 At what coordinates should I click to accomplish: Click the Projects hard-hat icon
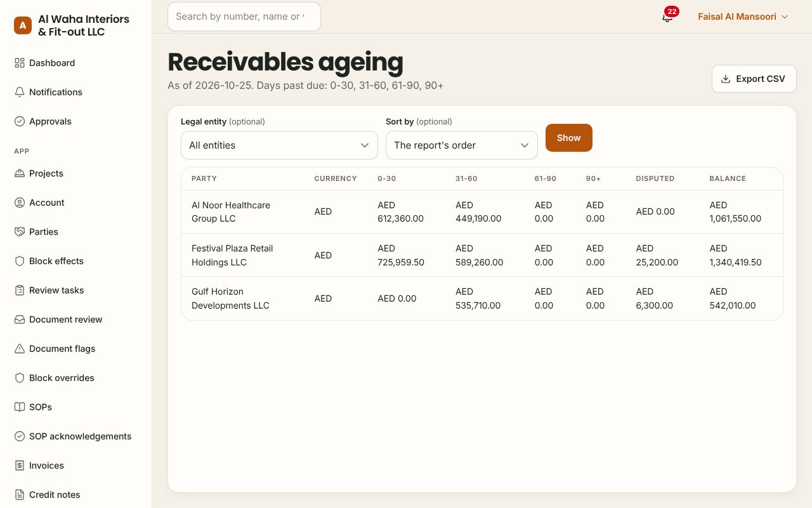[x=20, y=173]
